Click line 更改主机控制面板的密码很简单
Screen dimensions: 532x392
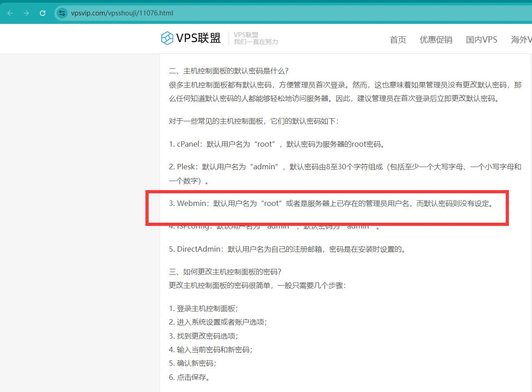coord(257,286)
